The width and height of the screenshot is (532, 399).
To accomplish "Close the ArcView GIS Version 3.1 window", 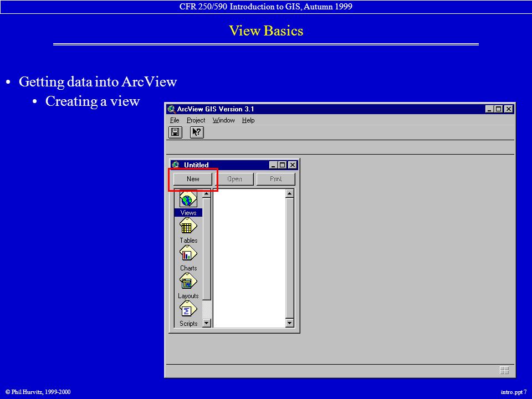I will click(508, 109).
